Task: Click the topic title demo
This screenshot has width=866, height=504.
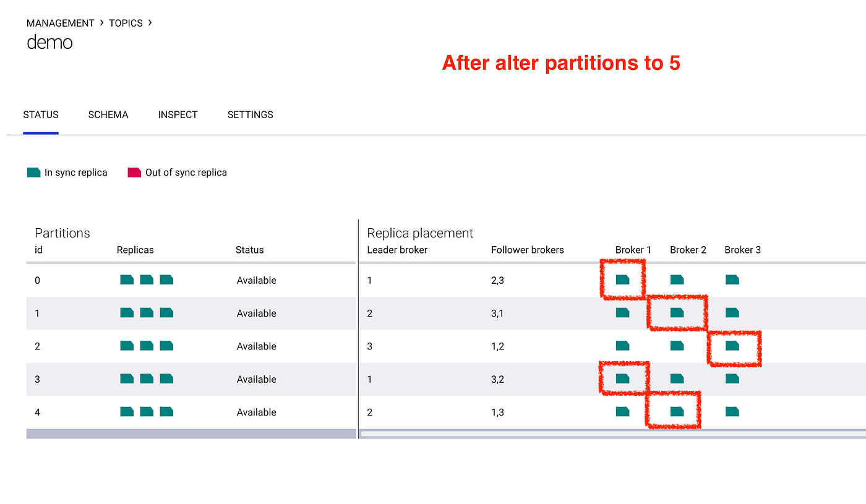Action: [49, 42]
